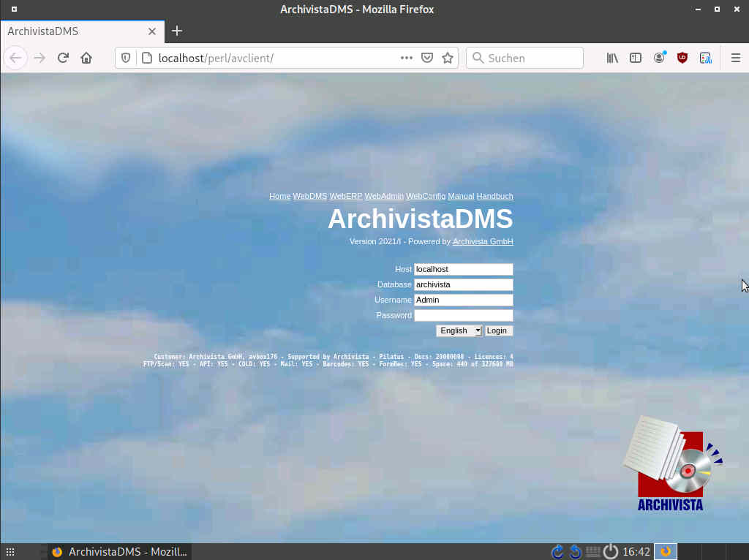Click the Firefox icon right of clock

tap(666, 552)
